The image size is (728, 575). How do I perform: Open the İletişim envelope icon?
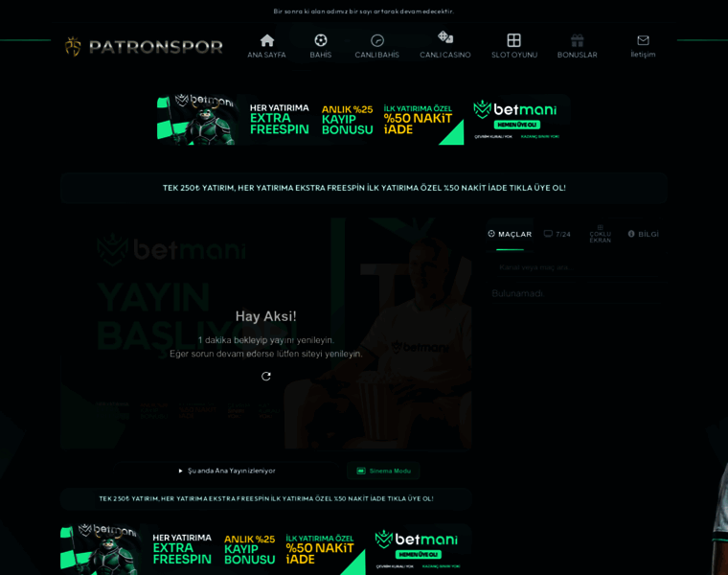(x=643, y=40)
